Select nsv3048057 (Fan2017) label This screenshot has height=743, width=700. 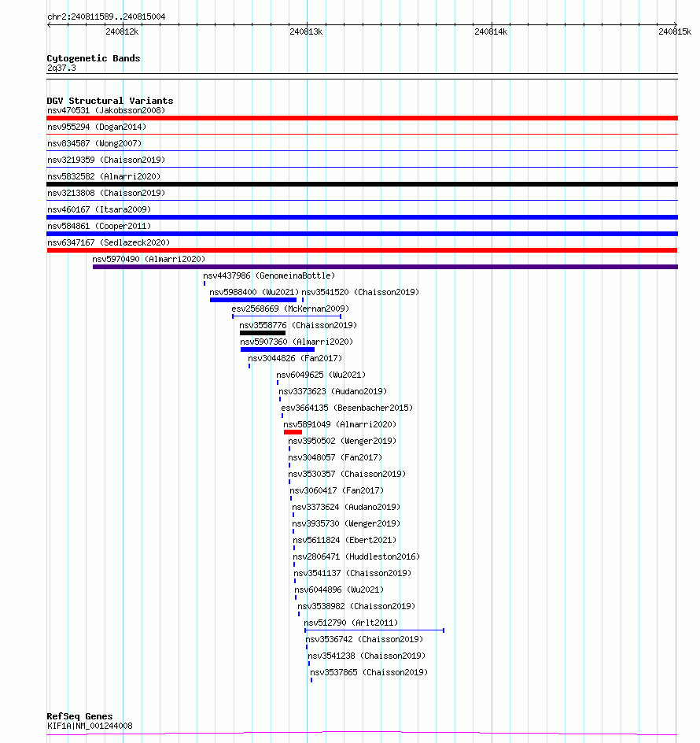coord(335,458)
